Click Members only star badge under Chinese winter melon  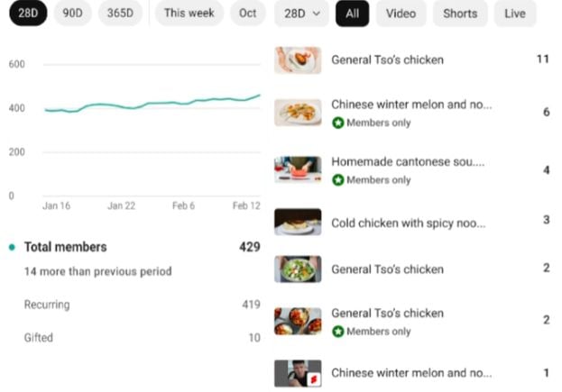click(337, 123)
